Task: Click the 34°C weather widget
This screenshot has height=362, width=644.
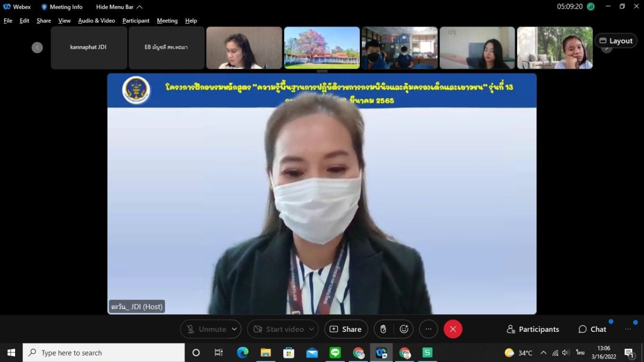Action: pyautogui.click(x=519, y=353)
